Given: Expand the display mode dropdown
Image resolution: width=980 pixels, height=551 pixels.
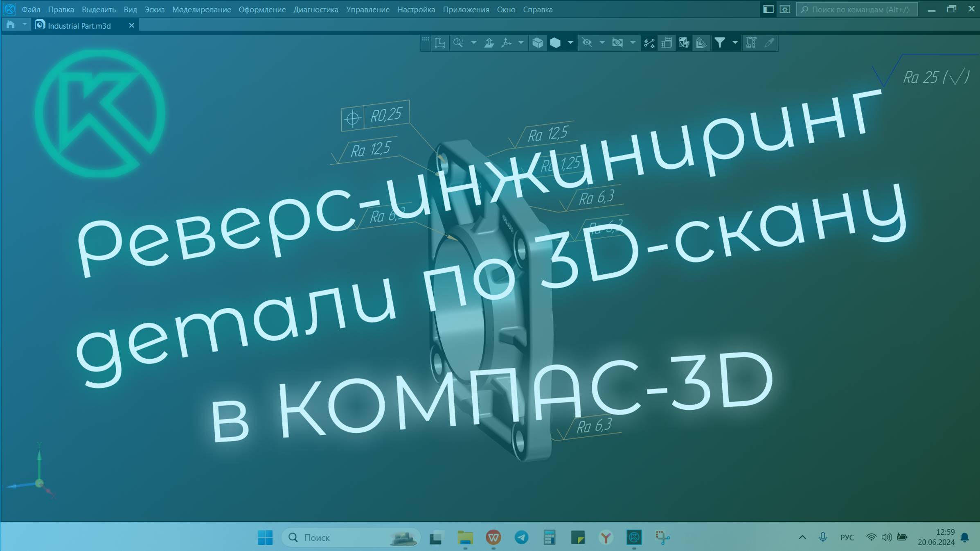Looking at the screenshot, I should tap(570, 43).
